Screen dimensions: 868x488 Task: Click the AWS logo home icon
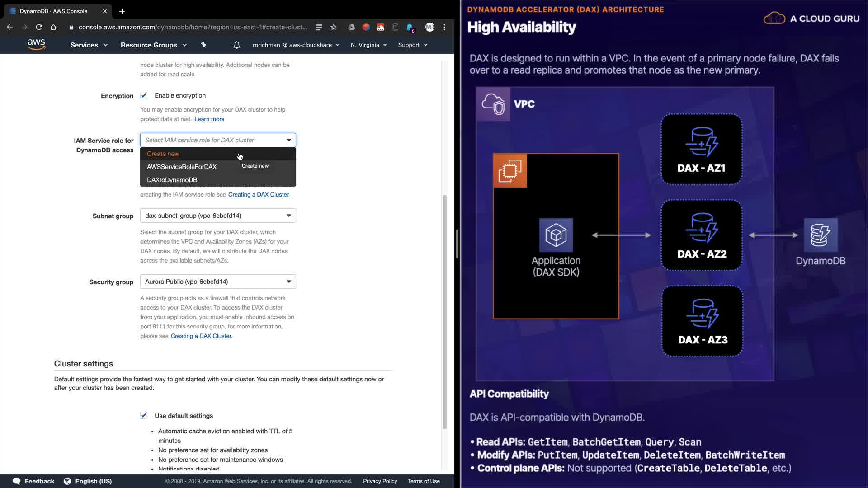pyautogui.click(x=36, y=44)
